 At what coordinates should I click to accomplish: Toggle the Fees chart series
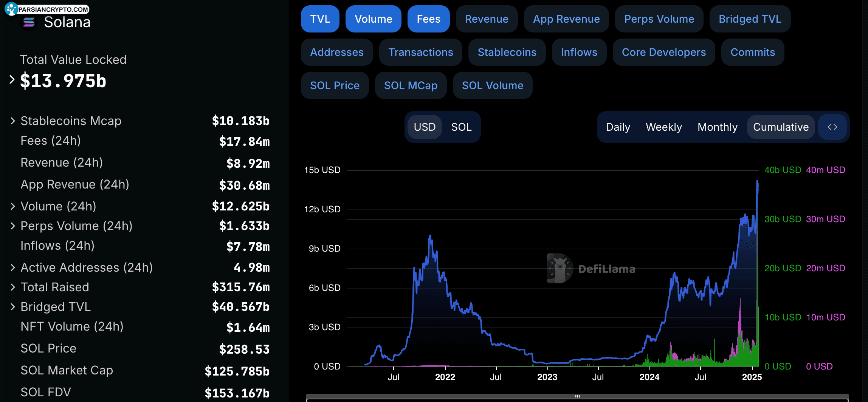428,19
